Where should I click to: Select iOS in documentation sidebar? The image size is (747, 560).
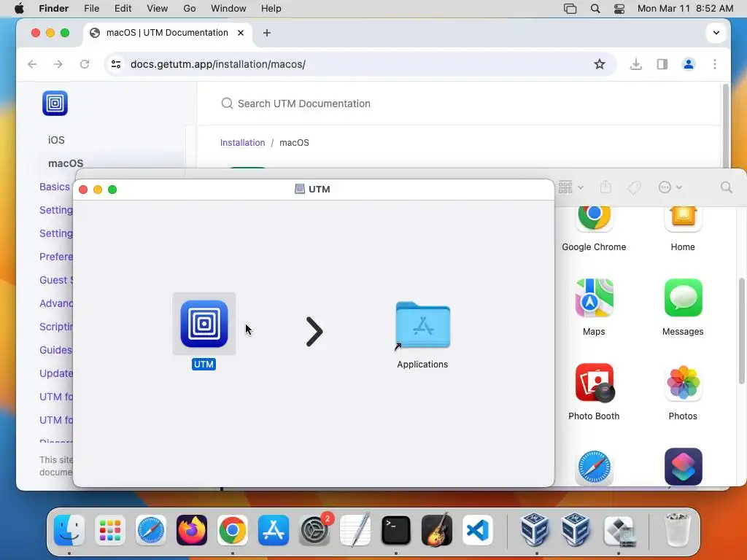click(56, 140)
